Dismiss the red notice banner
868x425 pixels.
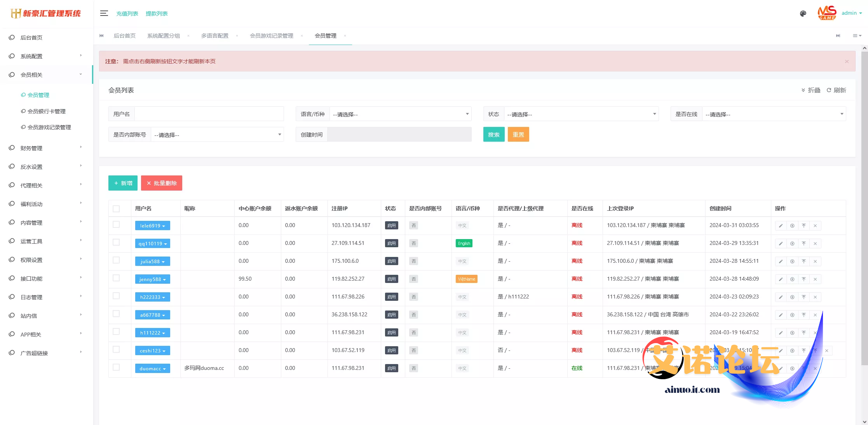pyautogui.click(x=847, y=61)
